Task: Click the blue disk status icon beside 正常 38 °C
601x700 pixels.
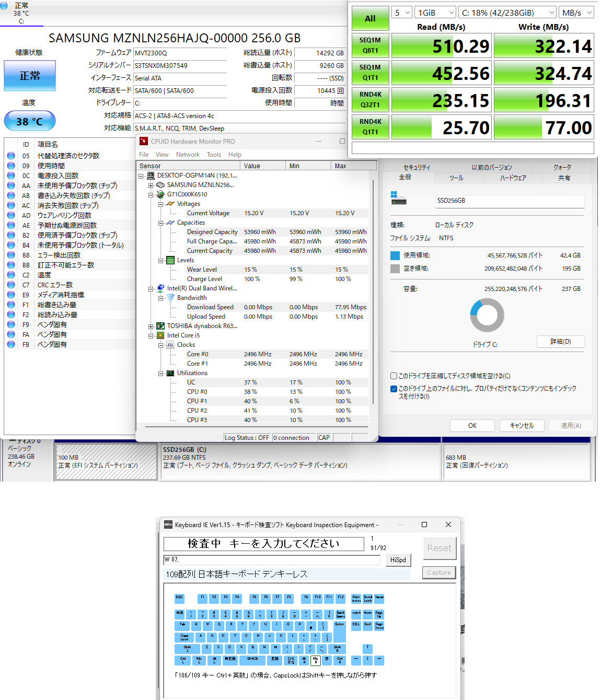Action: 4,6
